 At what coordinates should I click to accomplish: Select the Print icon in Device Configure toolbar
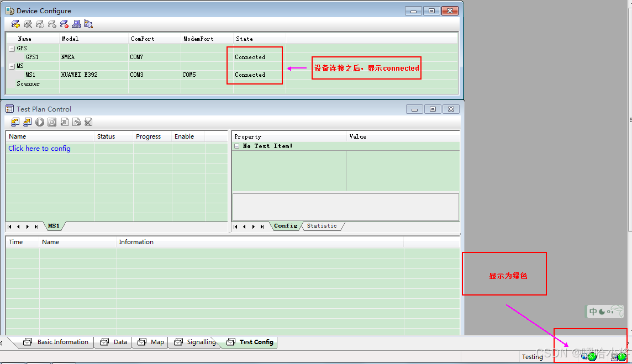(x=76, y=24)
